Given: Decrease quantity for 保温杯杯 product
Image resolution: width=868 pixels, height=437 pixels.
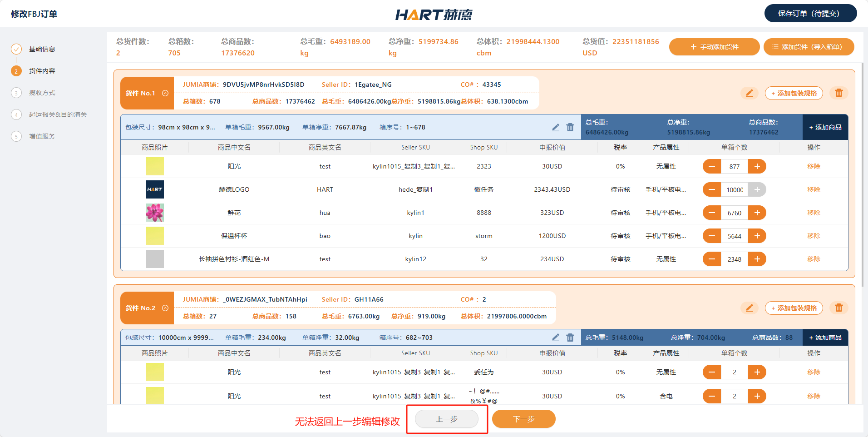Looking at the screenshot, I should 712,236.
